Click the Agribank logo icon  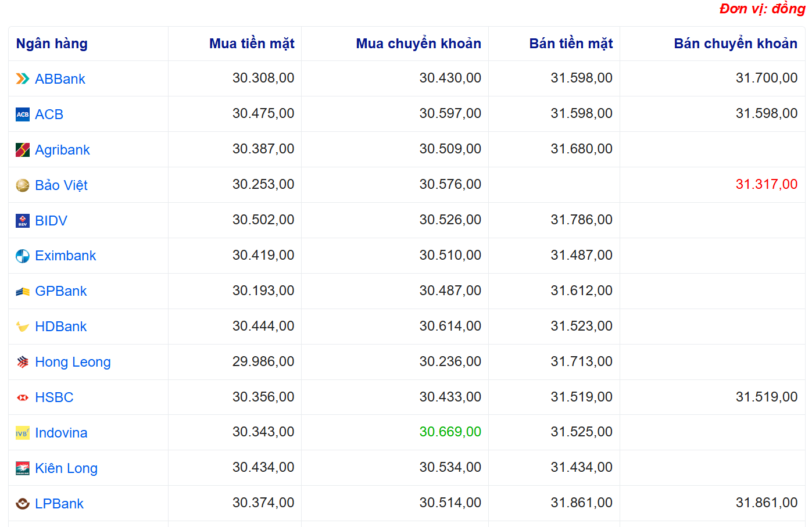[23, 150]
